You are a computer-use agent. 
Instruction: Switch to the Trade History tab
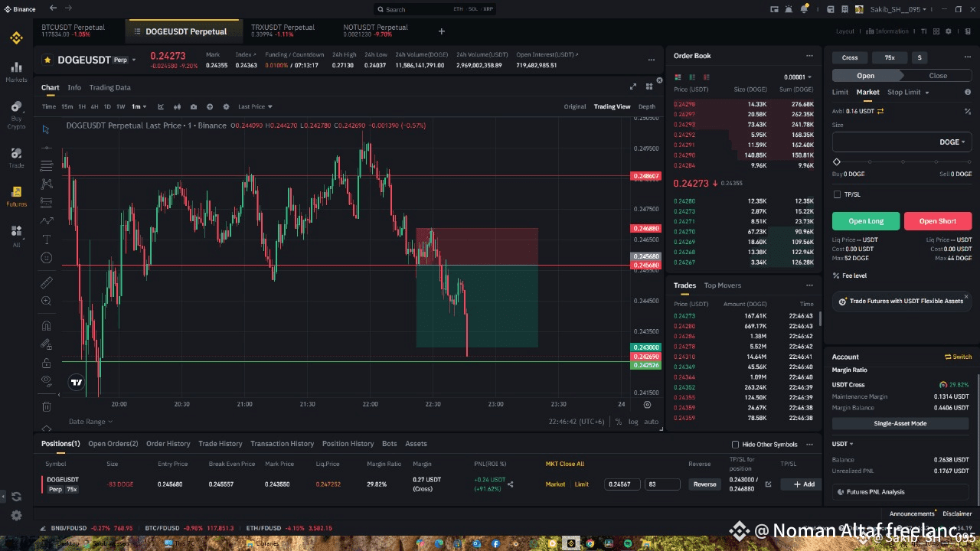click(220, 444)
